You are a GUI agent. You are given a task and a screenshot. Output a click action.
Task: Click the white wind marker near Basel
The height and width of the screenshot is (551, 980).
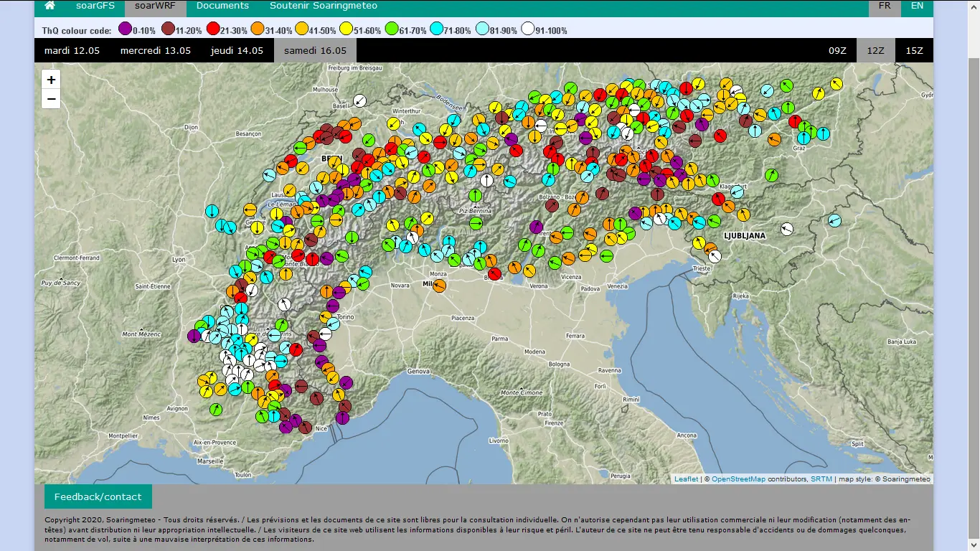[360, 100]
